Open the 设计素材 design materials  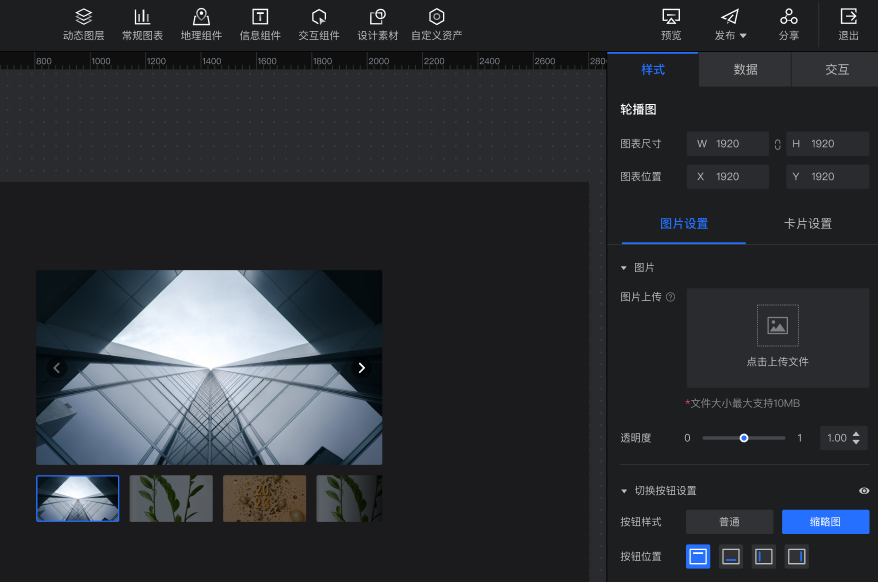point(377,24)
